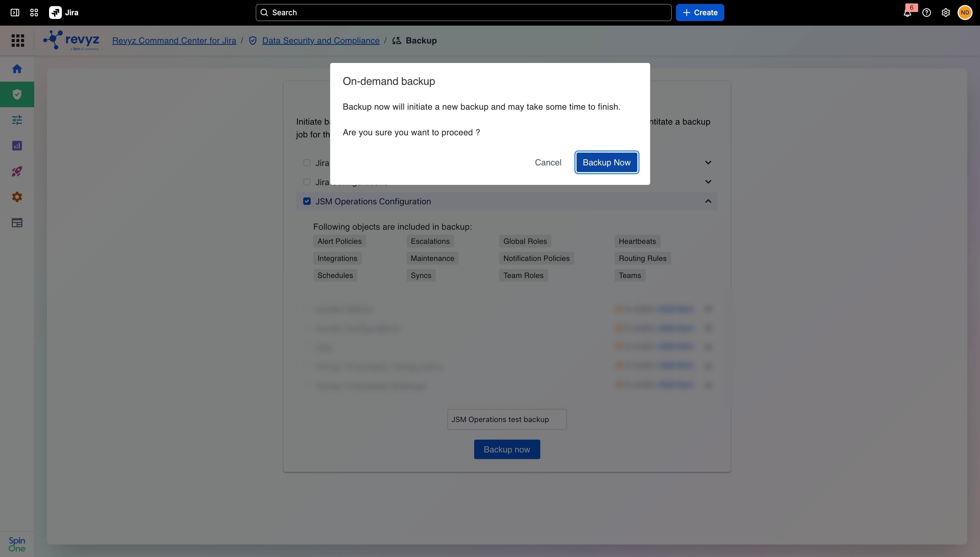Open the rocket sidebar icon
The width and height of the screenshot is (980, 557).
click(x=17, y=171)
